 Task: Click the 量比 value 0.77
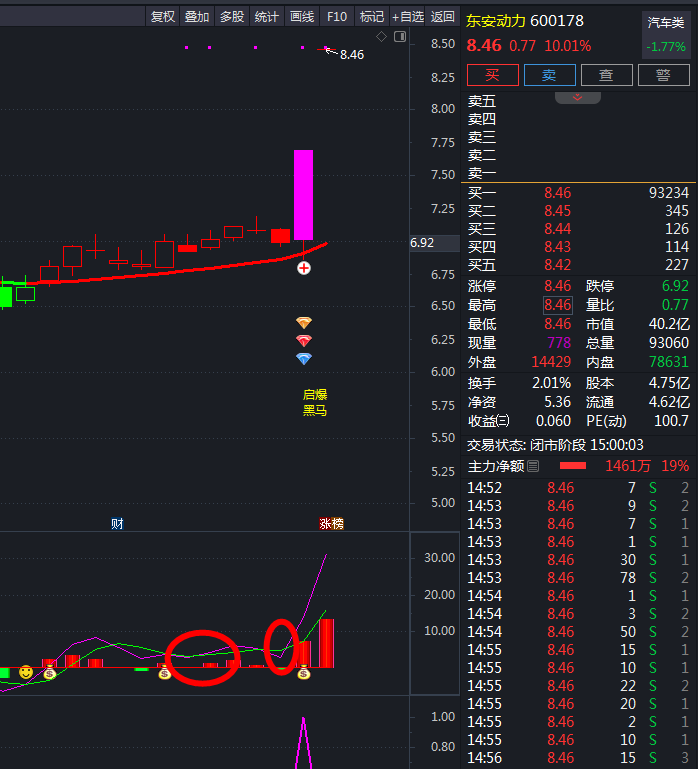[x=675, y=305]
